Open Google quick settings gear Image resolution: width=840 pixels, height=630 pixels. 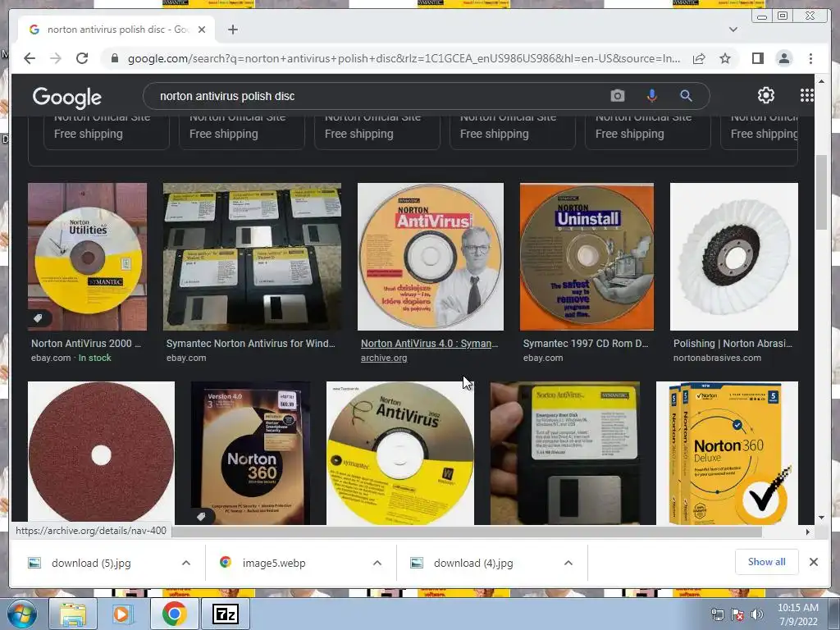(765, 95)
